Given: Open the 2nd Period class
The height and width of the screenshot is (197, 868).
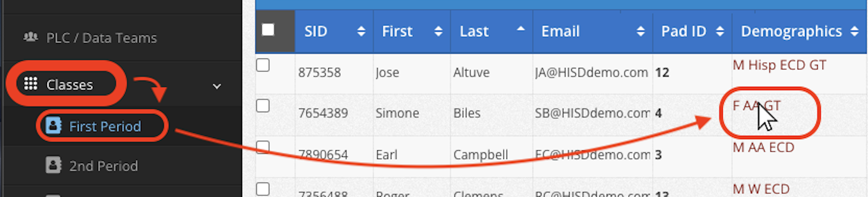Looking at the screenshot, I should [x=104, y=166].
